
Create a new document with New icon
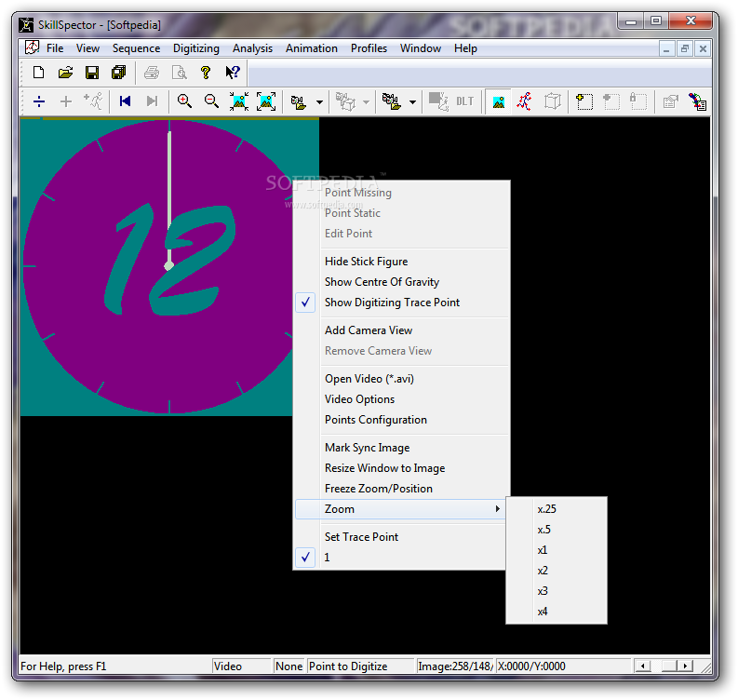click(x=38, y=73)
